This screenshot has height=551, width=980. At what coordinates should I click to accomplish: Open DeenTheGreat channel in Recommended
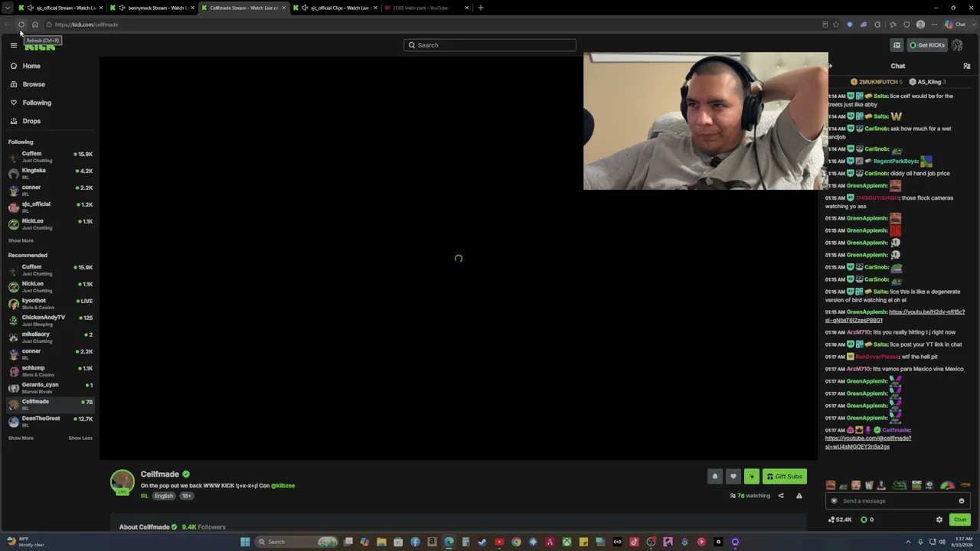pyautogui.click(x=50, y=422)
